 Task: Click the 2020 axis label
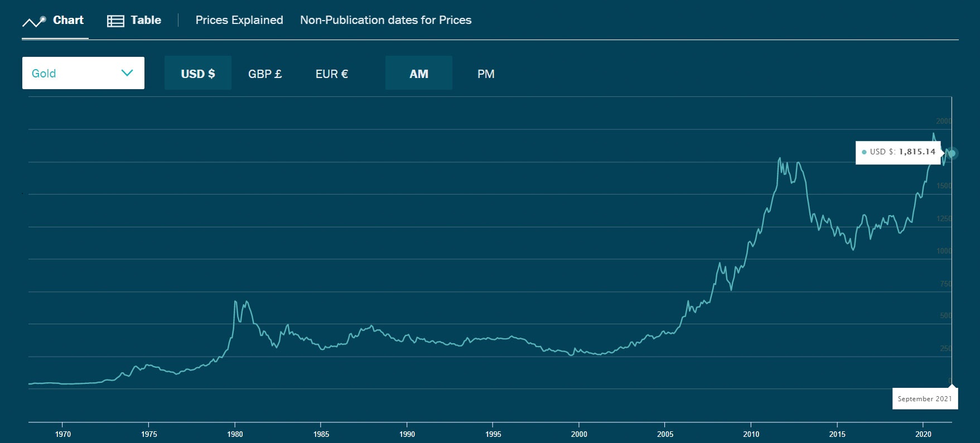point(923,434)
